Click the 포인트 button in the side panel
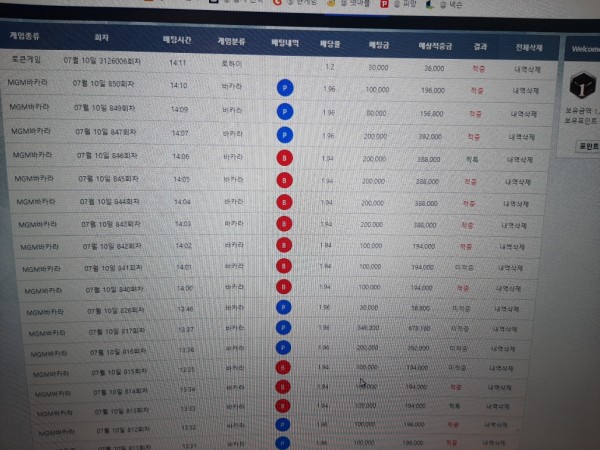 pos(588,147)
